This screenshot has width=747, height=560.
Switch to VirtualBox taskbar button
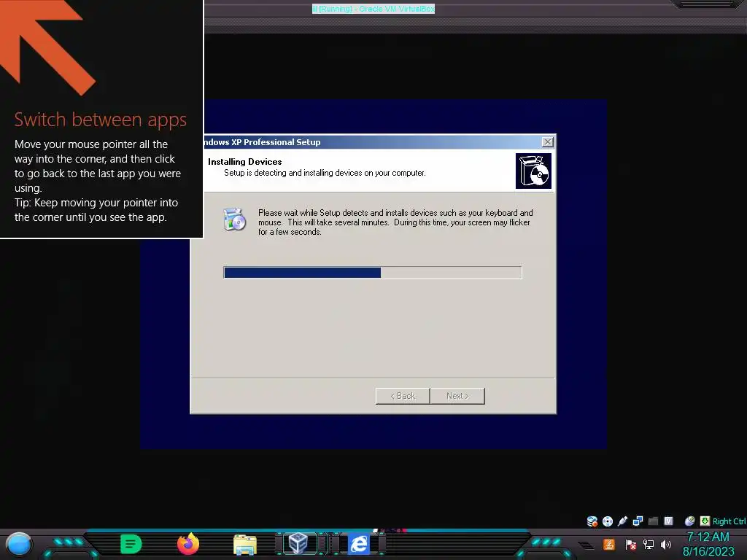(299, 544)
